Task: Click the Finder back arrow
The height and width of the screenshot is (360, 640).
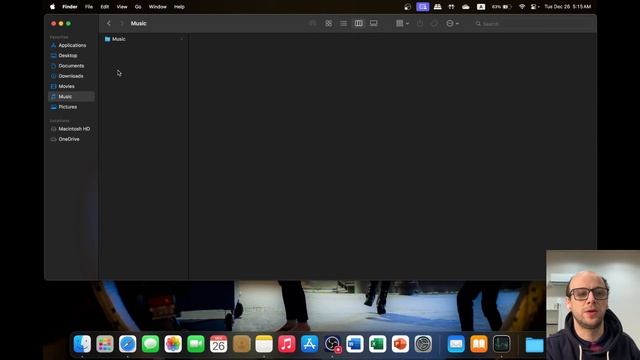Action: tap(109, 23)
